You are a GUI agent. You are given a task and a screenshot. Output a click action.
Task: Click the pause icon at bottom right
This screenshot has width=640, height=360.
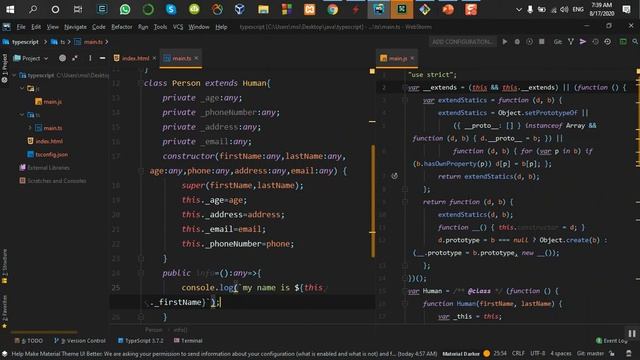(632, 334)
